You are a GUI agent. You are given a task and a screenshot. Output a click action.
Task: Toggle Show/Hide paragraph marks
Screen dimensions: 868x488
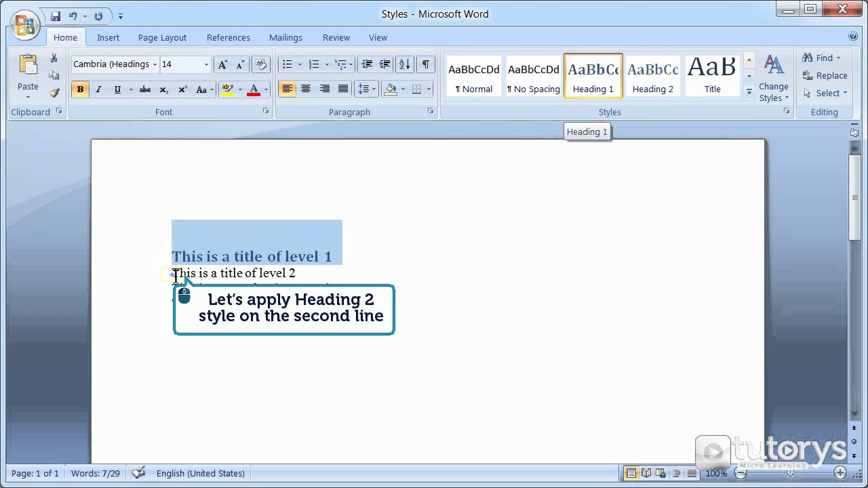[425, 64]
